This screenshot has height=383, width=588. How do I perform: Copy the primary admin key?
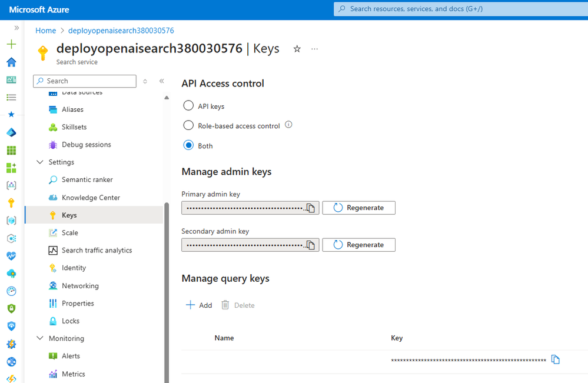click(x=311, y=208)
